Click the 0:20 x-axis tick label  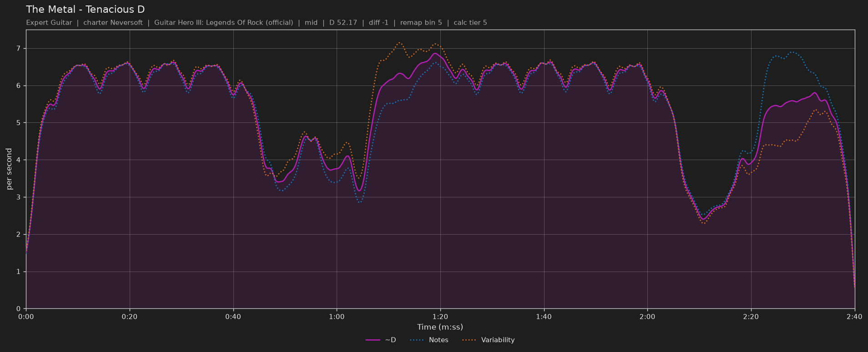click(x=130, y=317)
